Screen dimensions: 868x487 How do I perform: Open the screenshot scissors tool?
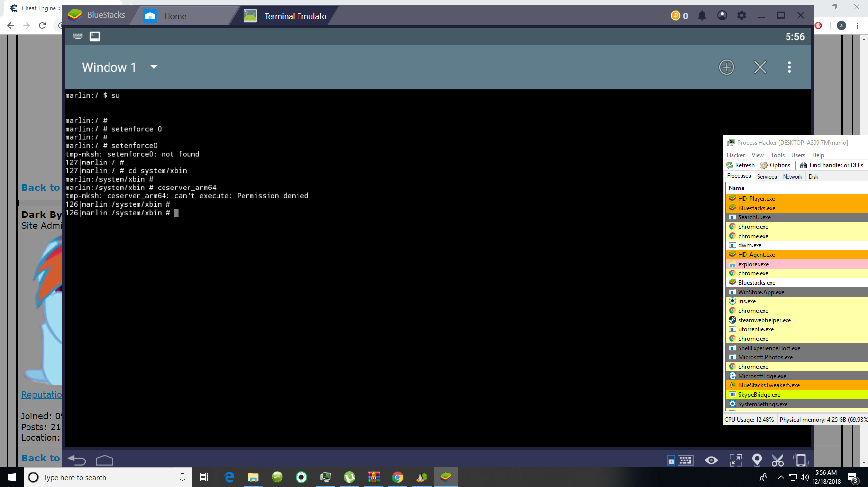(x=778, y=460)
